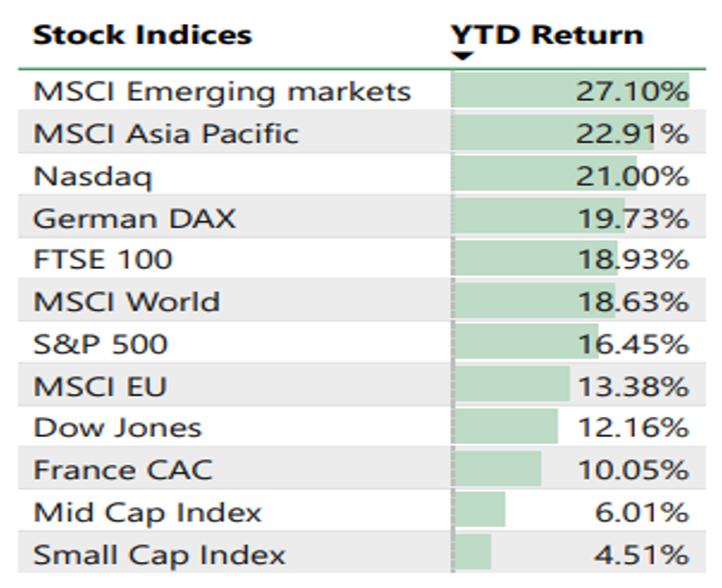The height and width of the screenshot is (588, 722).
Task: Click the S&P 500 index name
Action: [100, 344]
